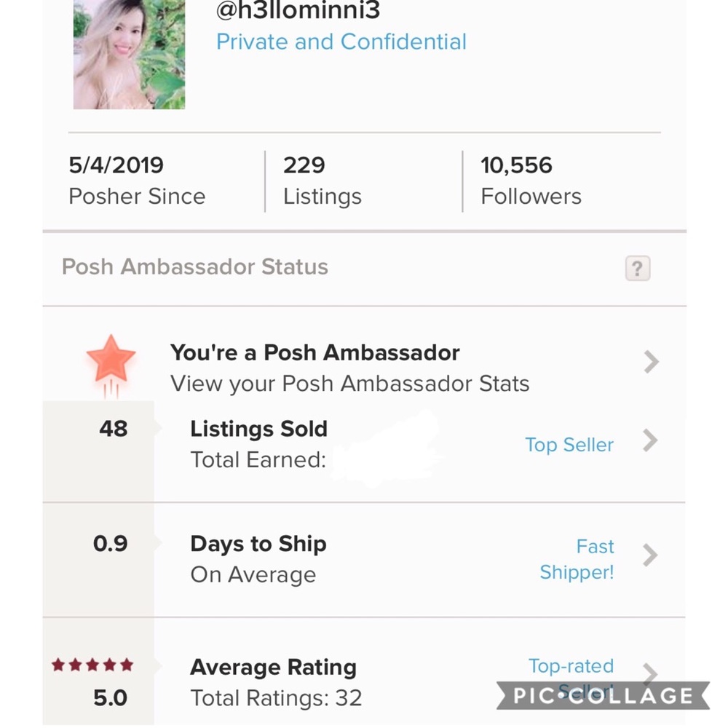Tap the @h3llominni3 username
The width and height of the screenshot is (728, 728).
click(298, 9)
